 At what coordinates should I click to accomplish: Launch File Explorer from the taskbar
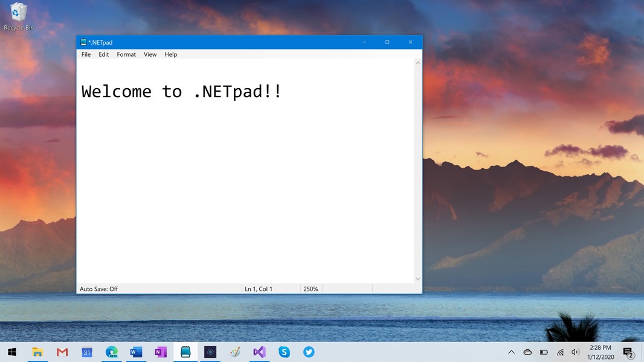click(x=37, y=352)
